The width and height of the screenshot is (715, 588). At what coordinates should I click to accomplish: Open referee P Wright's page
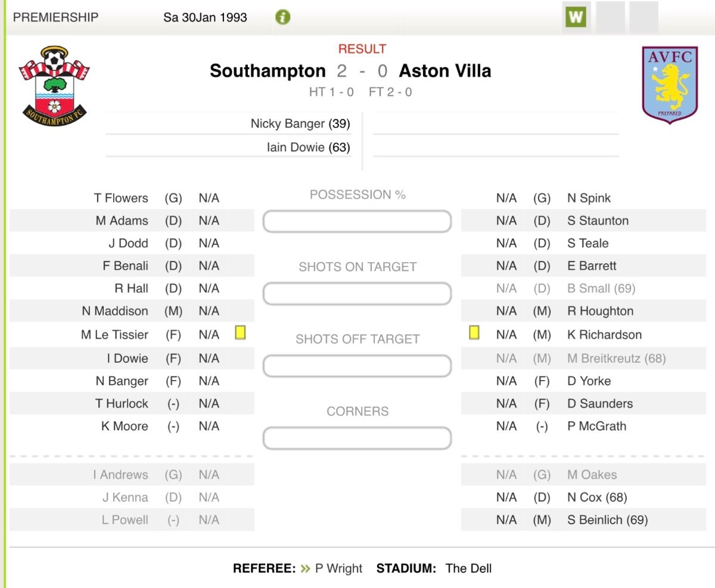tap(338, 568)
